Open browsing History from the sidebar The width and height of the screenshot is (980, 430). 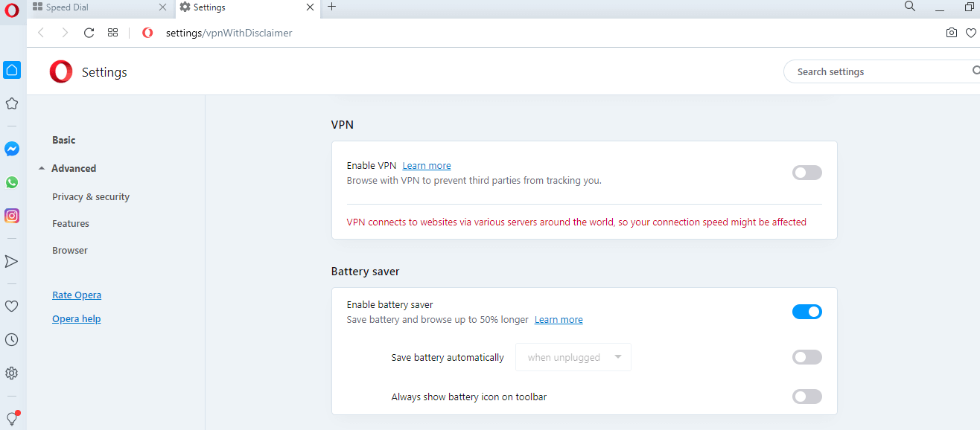[x=11, y=339]
